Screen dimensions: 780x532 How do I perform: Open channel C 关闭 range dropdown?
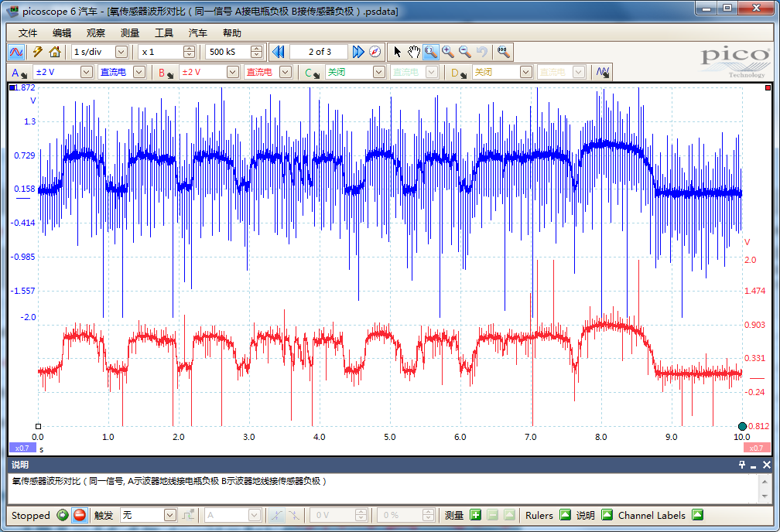pos(379,73)
